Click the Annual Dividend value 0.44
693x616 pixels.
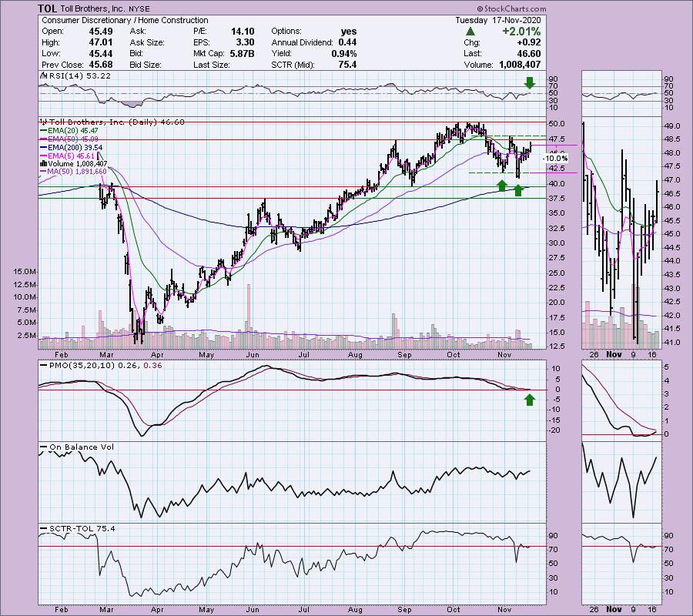(x=347, y=42)
